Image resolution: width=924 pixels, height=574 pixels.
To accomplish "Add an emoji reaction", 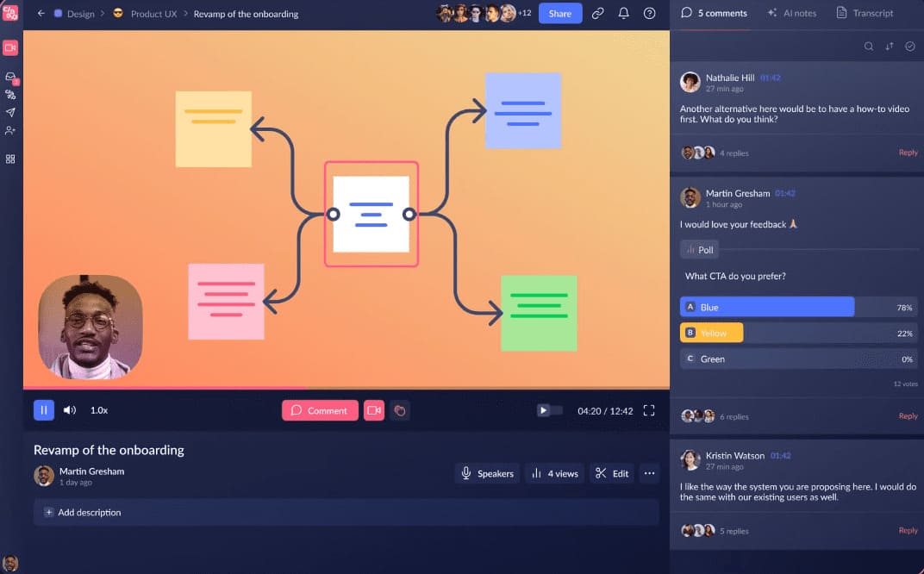I will pyautogui.click(x=400, y=410).
